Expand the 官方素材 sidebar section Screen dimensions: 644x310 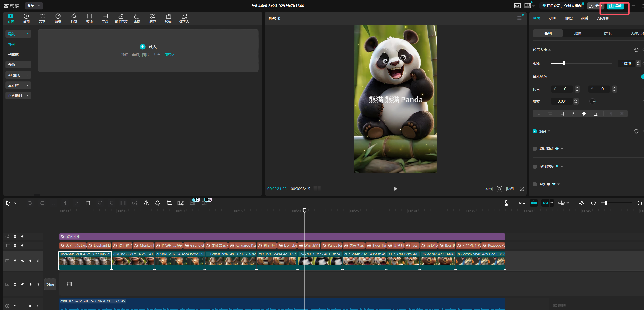(x=18, y=96)
